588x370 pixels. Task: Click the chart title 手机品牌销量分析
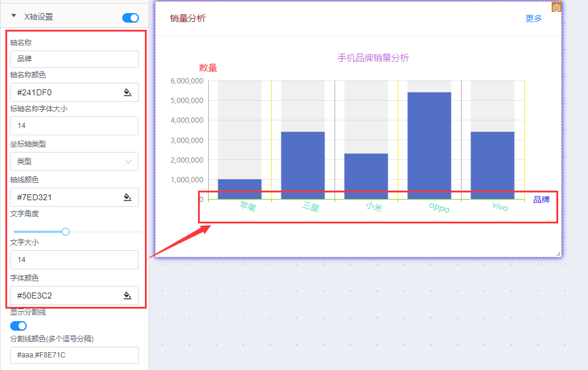pos(373,58)
